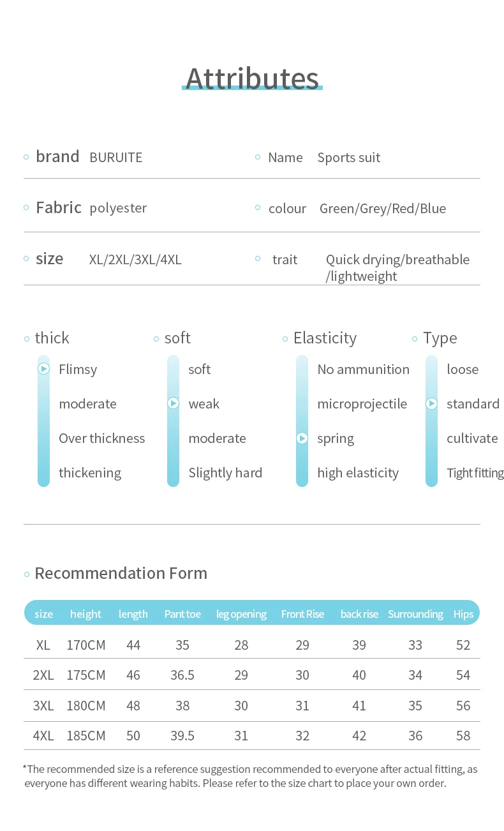This screenshot has height=831, width=504.
Task: Click the BURUITE brand name
Action: pos(116,158)
